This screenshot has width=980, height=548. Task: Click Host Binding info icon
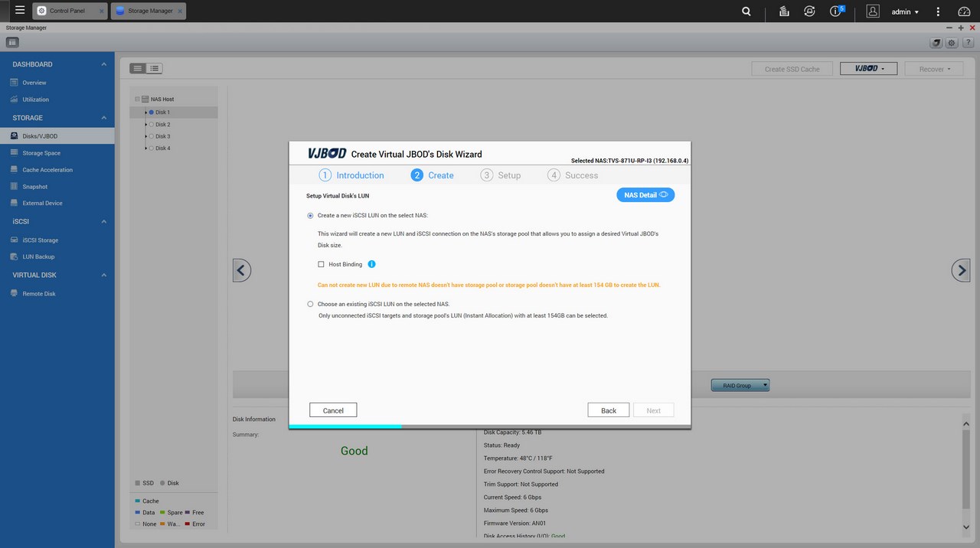[371, 264]
